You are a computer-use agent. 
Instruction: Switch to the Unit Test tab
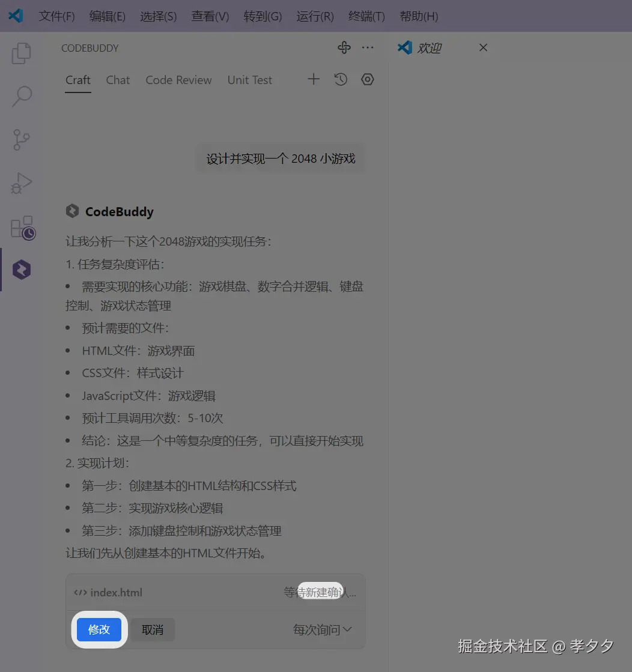point(249,80)
